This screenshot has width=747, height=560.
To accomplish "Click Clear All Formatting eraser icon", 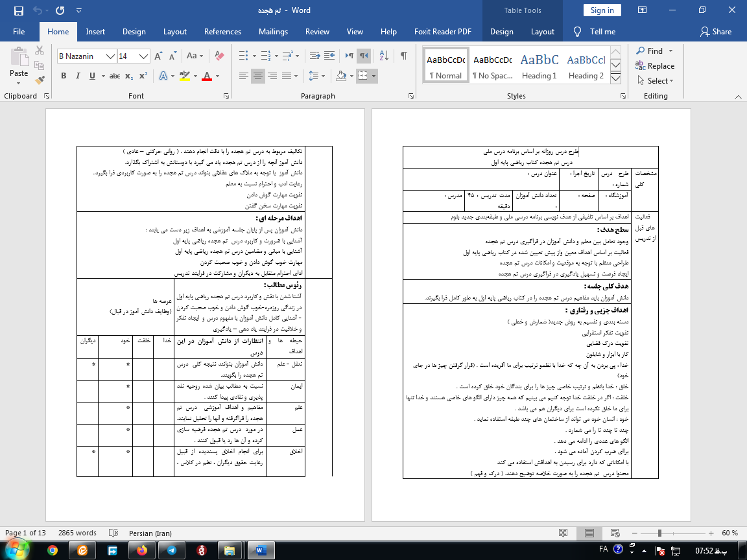I will 219,56.
